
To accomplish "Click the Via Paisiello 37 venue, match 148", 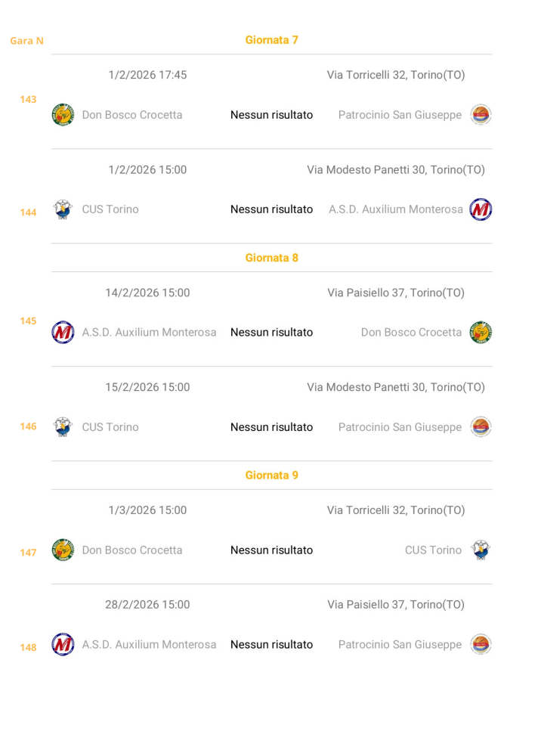I will click(396, 605).
